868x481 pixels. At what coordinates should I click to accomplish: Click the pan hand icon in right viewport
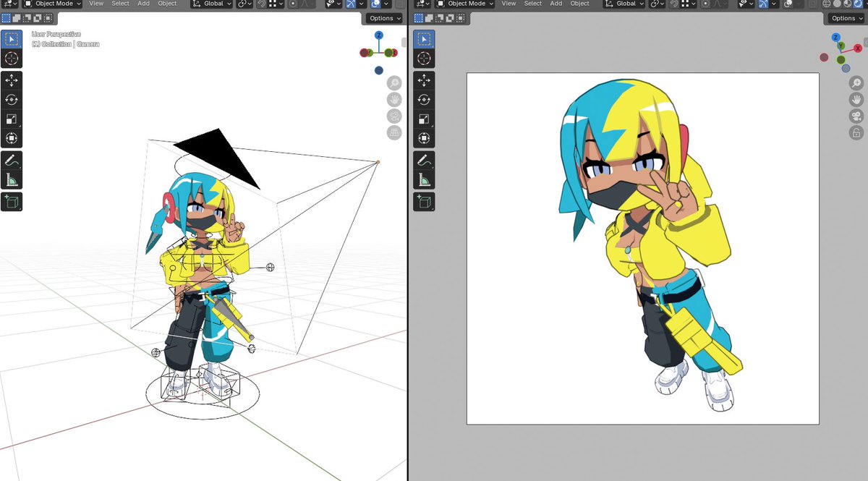tap(856, 100)
